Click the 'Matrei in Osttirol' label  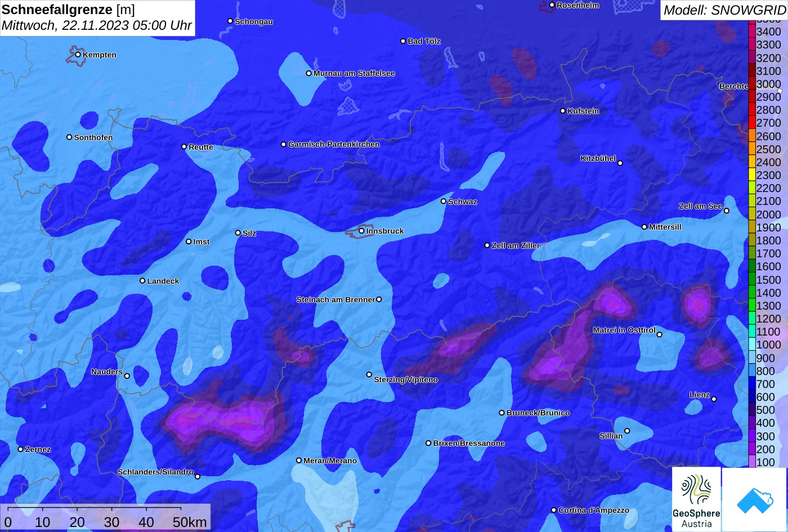click(x=624, y=330)
